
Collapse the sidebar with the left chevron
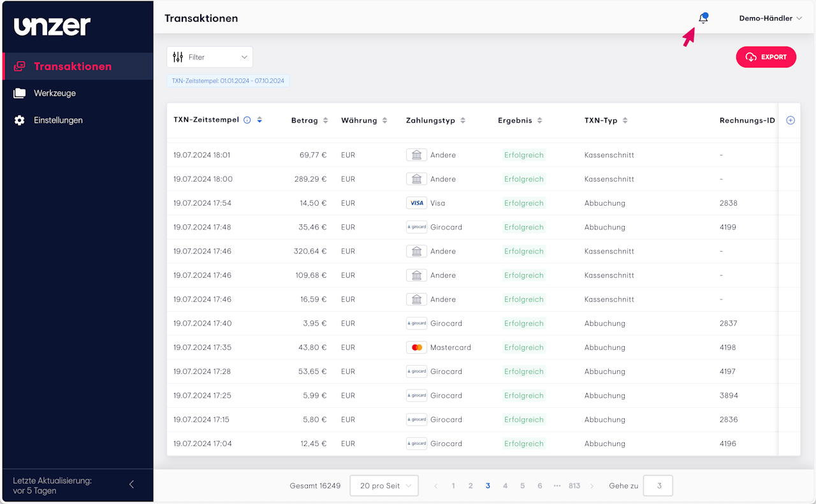pos(132,484)
